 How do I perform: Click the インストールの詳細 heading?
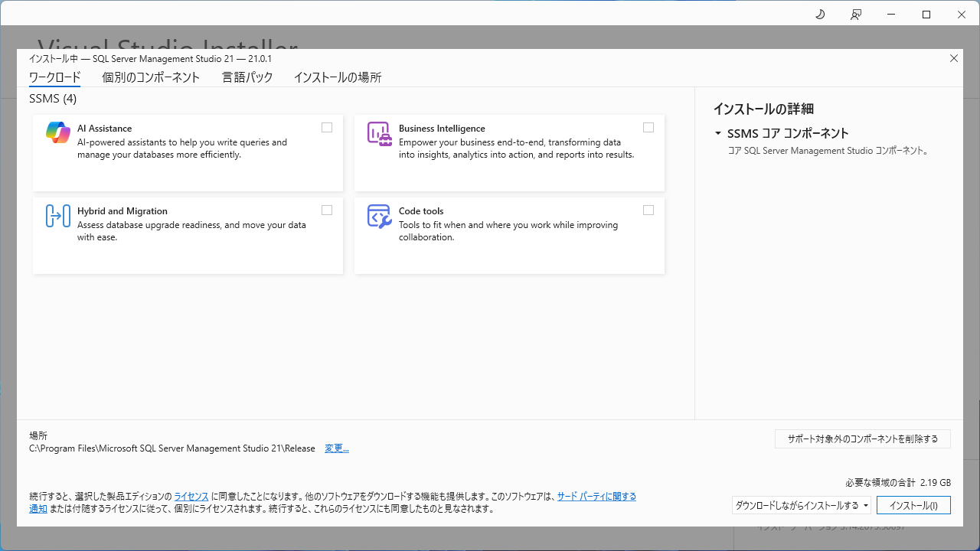[763, 109]
